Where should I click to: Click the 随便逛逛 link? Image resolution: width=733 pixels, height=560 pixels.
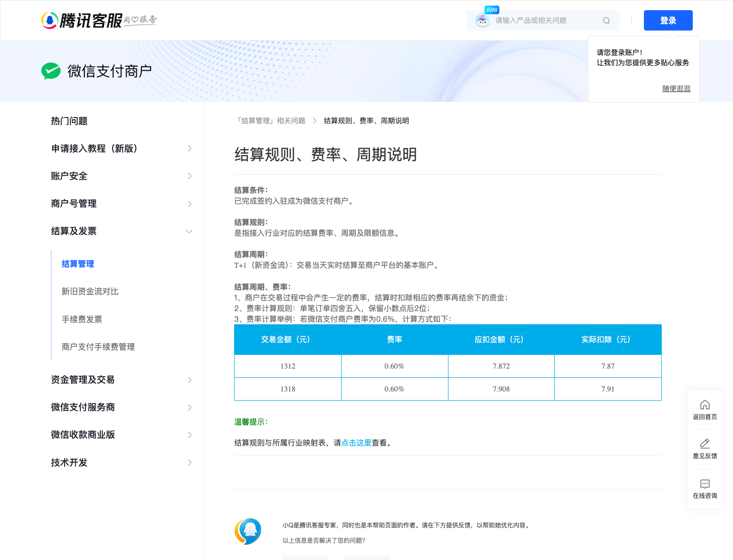[x=676, y=89]
